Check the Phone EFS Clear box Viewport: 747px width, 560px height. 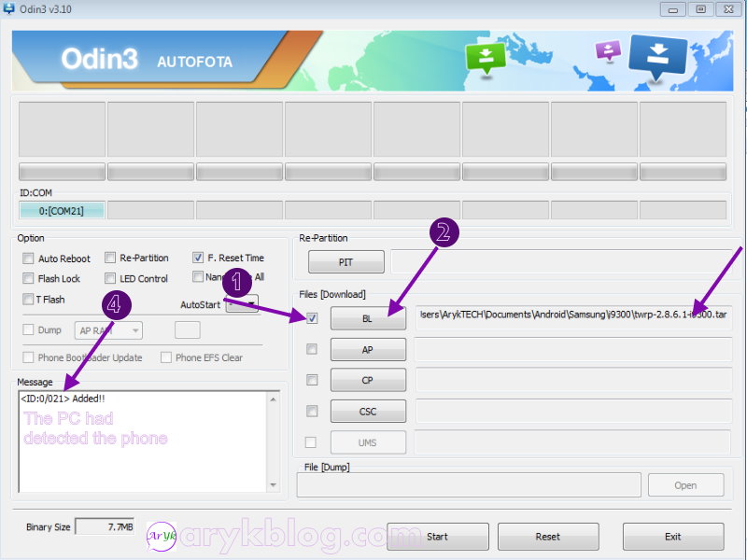[166, 357]
